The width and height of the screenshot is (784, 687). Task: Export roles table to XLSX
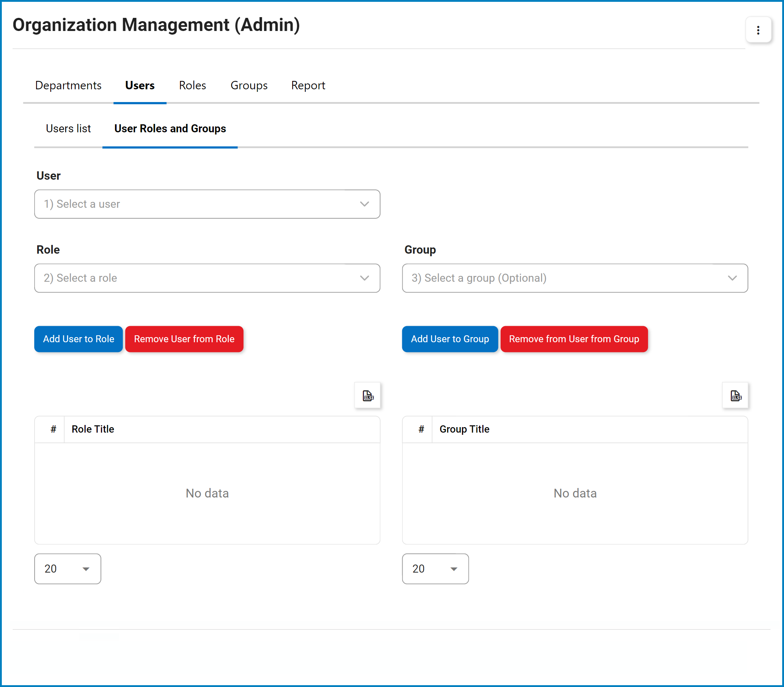click(x=368, y=395)
